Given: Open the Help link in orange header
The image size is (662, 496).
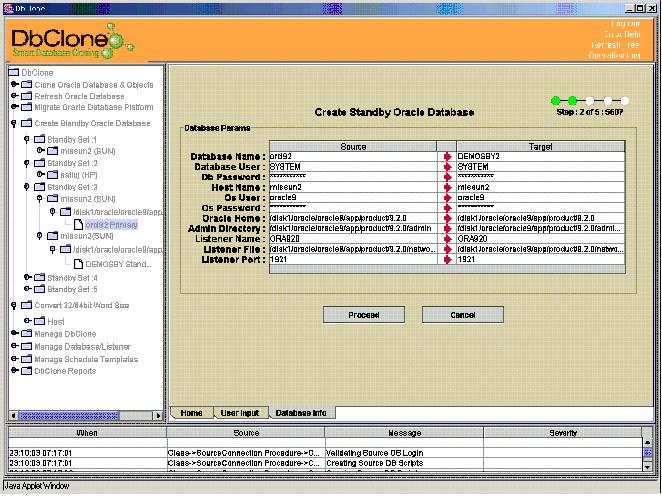Looking at the screenshot, I should 621,35.
